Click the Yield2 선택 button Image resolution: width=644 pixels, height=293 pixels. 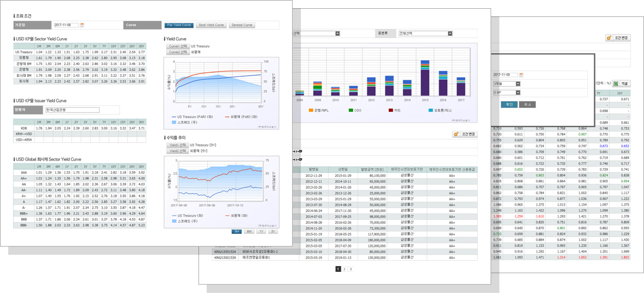pyautogui.click(x=177, y=151)
